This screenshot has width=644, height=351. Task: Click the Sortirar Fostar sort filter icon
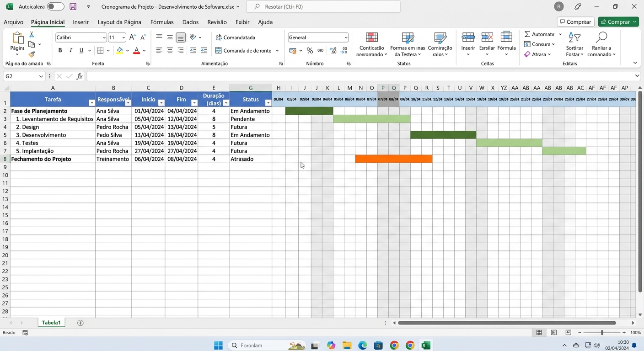pos(574,37)
